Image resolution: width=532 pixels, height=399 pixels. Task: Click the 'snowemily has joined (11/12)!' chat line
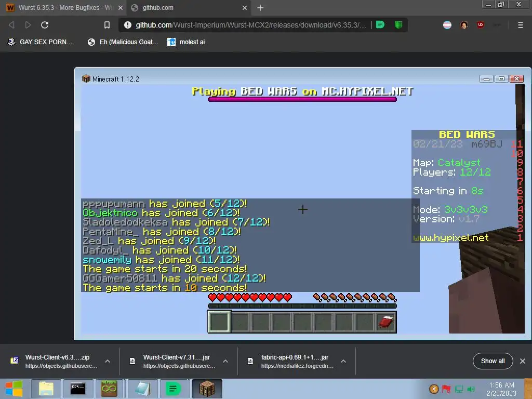coord(161,260)
